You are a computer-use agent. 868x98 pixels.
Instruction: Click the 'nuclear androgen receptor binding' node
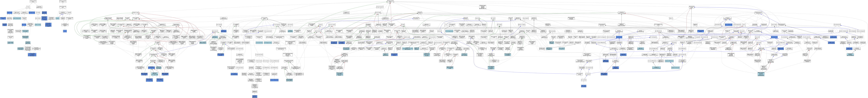point(10,43)
